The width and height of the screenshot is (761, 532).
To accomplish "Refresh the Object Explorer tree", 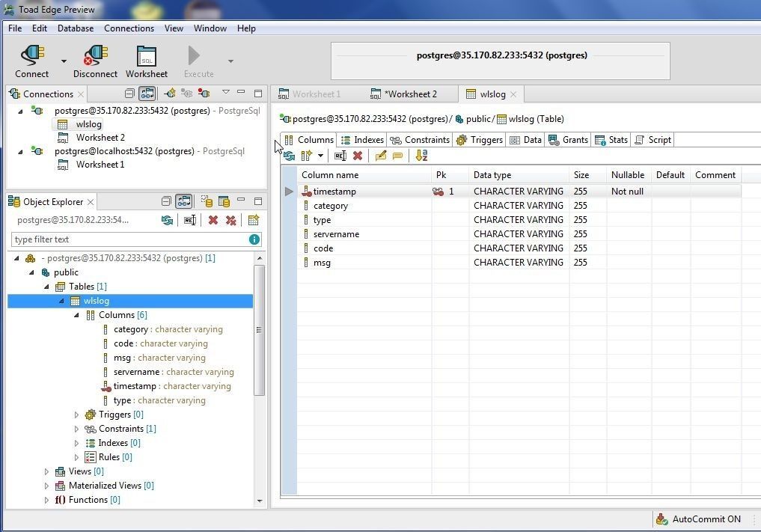I will tap(168, 221).
